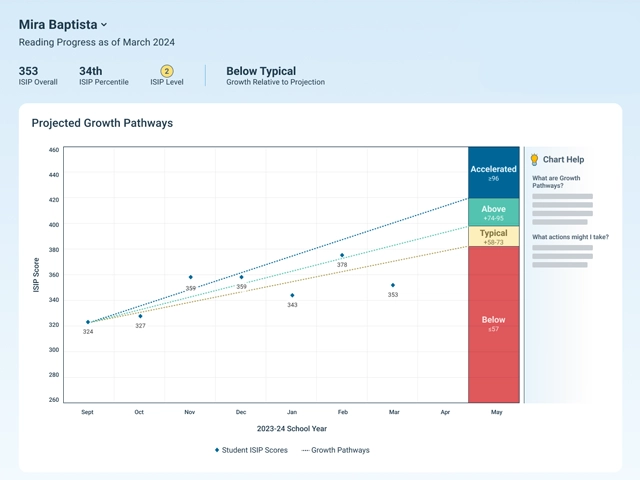Click the 460 value on y-axis
Screen dimensions: 640x480
[x=54, y=150]
